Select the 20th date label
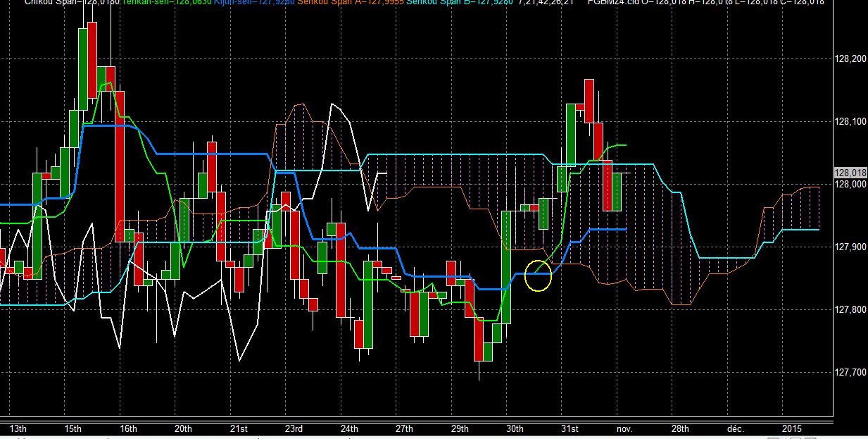This screenshot has width=868, height=439. [183, 428]
